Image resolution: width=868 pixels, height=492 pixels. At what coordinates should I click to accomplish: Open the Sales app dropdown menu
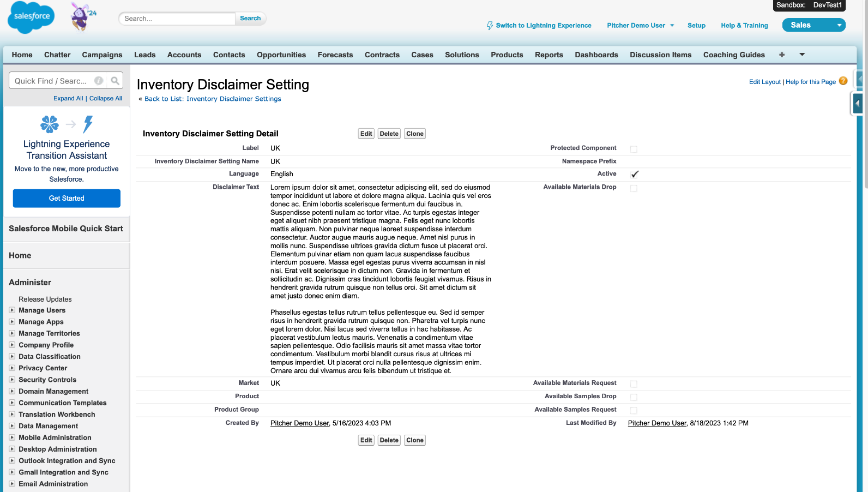point(839,25)
